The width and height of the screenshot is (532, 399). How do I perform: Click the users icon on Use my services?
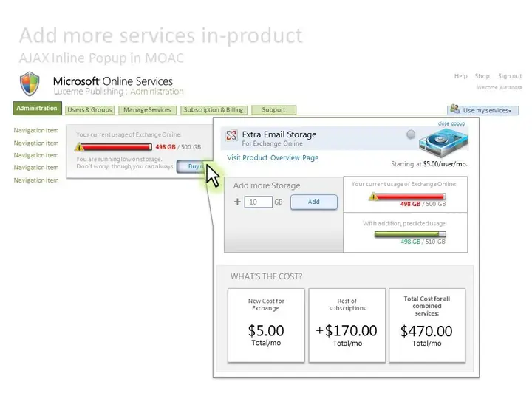[x=454, y=109]
